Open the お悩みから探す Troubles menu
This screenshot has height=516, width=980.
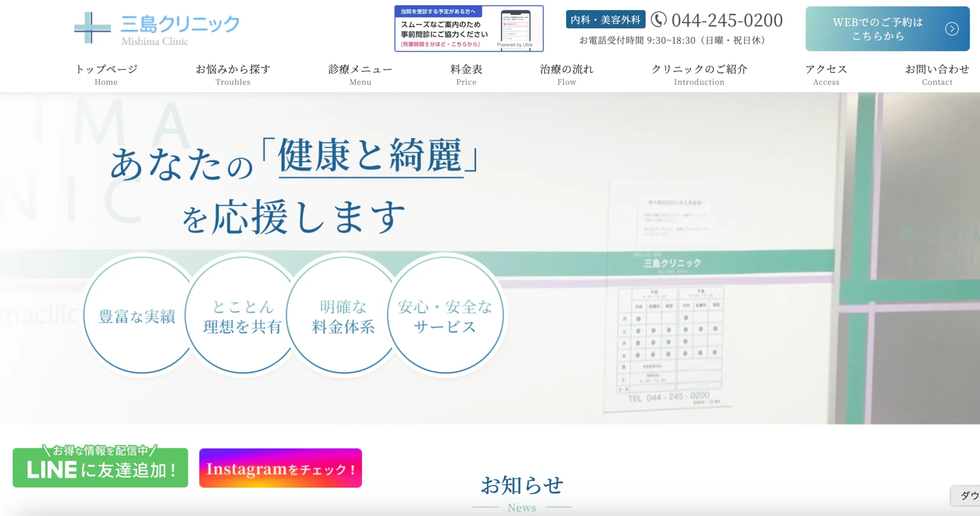[233, 75]
